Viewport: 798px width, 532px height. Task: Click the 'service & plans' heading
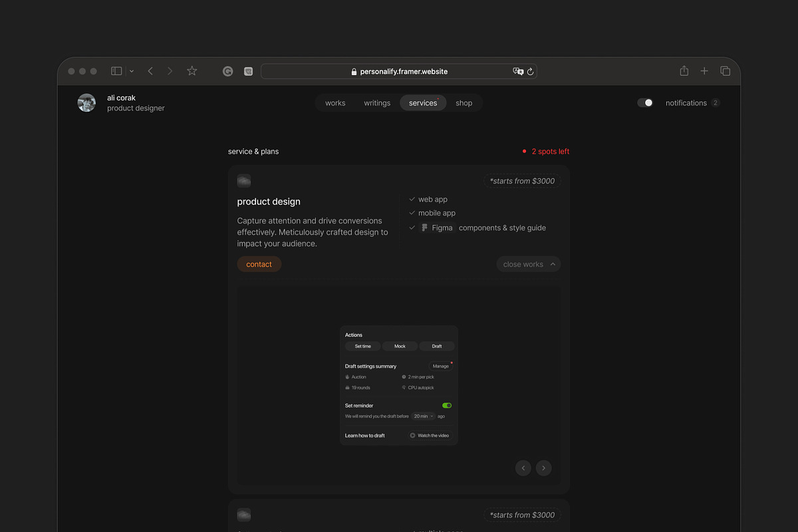(x=253, y=152)
